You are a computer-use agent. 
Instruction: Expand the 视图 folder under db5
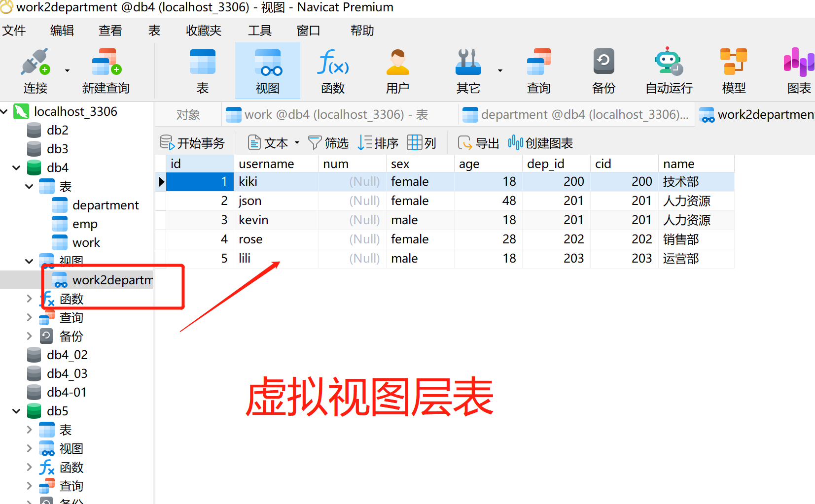pyautogui.click(x=29, y=448)
